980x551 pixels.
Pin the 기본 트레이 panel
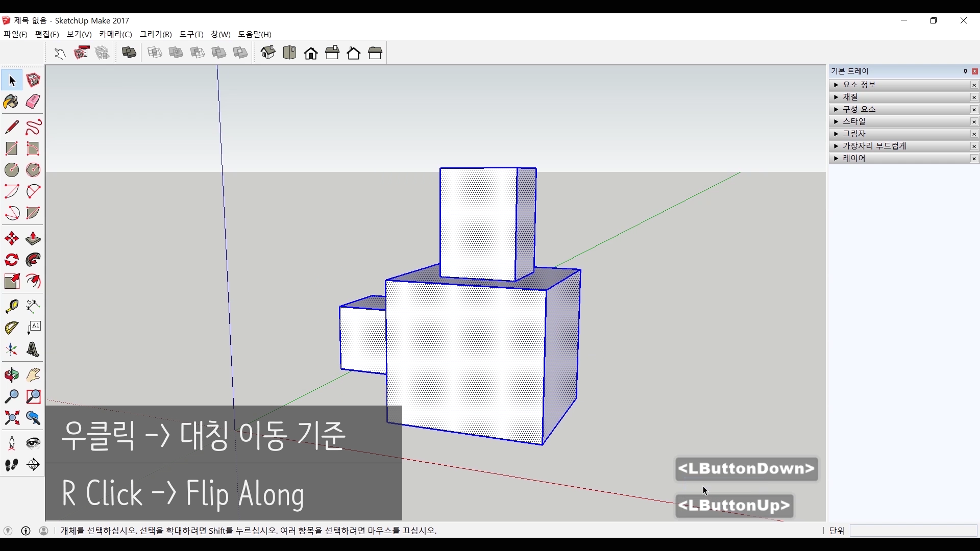click(x=965, y=71)
